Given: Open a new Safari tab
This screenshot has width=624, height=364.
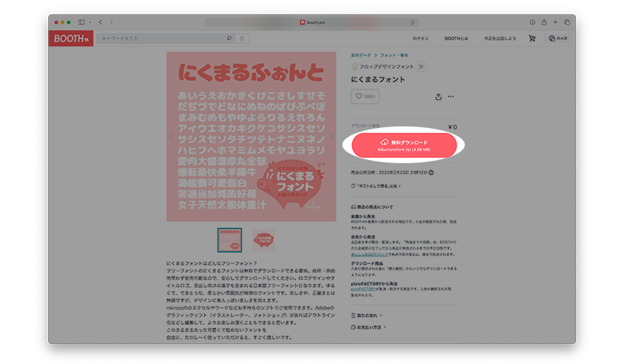Looking at the screenshot, I should click(x=555, y=22).
